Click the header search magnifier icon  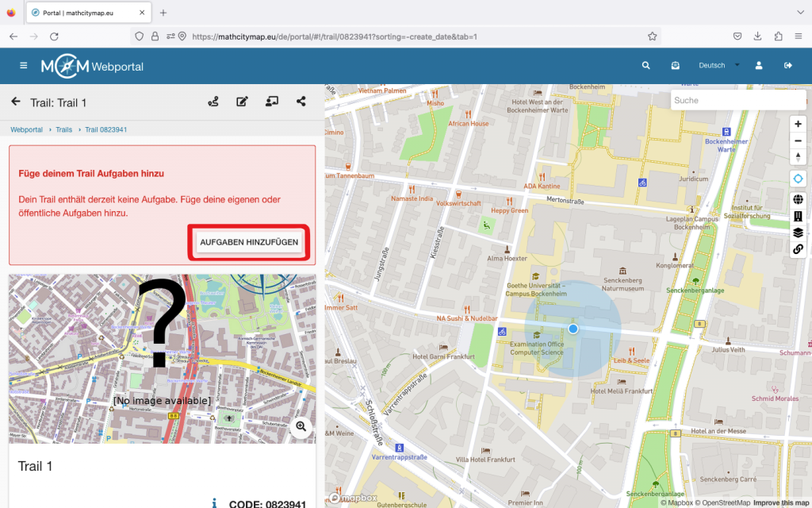tap(646, 66)
